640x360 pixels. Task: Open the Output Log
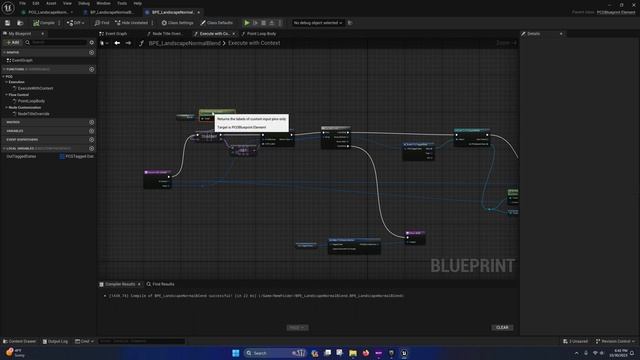[55, 341]
